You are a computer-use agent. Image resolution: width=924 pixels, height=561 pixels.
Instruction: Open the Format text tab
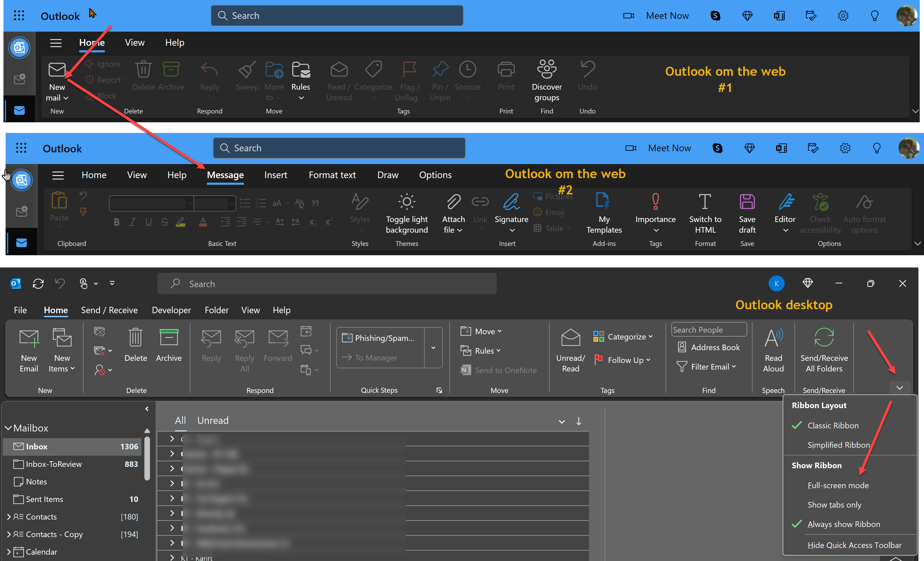[x=332, y=175]
